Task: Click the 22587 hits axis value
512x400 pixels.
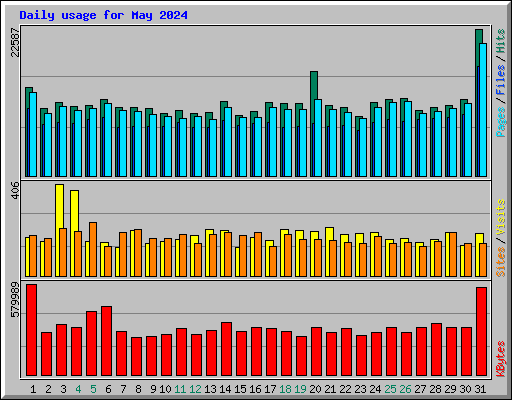Action: click(15, 42)
